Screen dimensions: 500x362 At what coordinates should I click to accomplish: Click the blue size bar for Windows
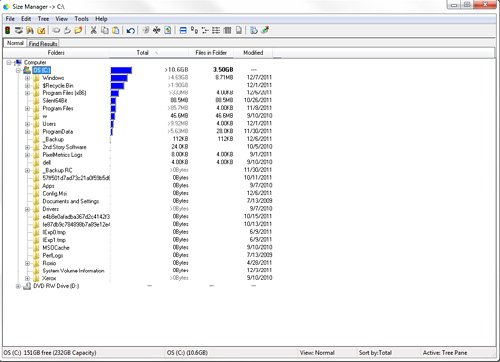[119, 78]
